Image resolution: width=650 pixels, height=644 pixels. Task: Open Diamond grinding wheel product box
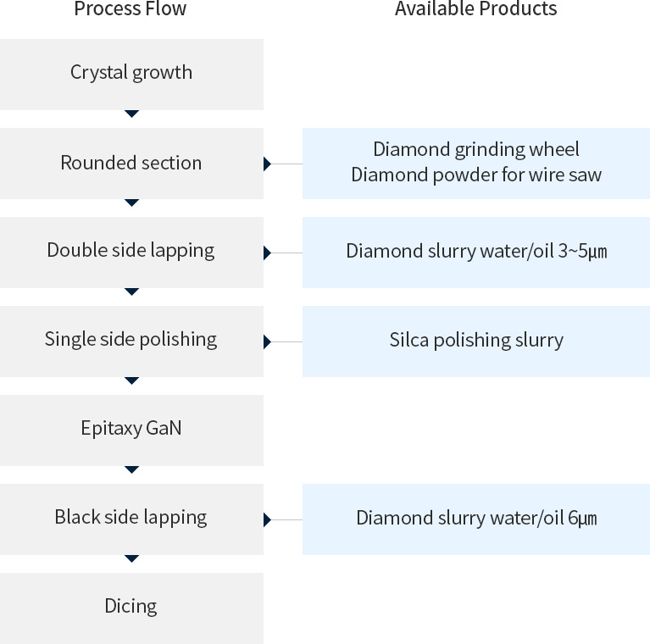(x=476, y=164)
